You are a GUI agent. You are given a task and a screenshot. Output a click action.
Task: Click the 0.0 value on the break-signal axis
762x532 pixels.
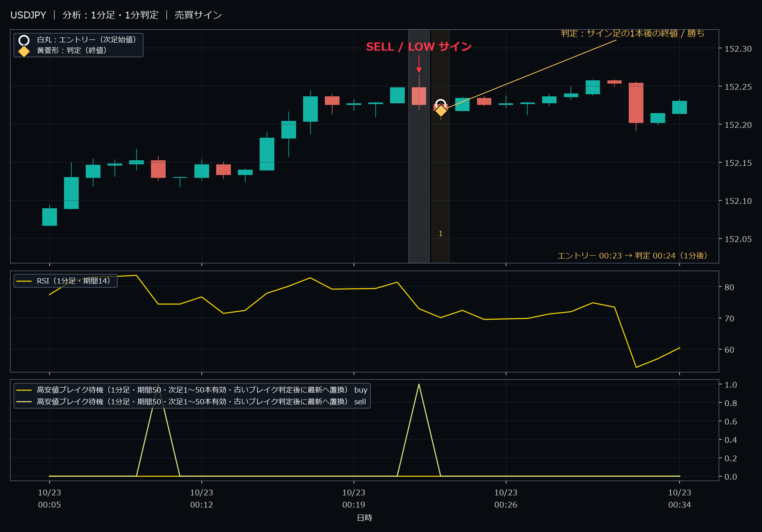[x=731, y=477]
